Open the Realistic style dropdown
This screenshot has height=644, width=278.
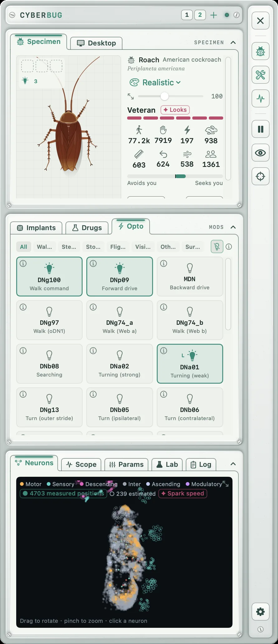tap(155, 83)
